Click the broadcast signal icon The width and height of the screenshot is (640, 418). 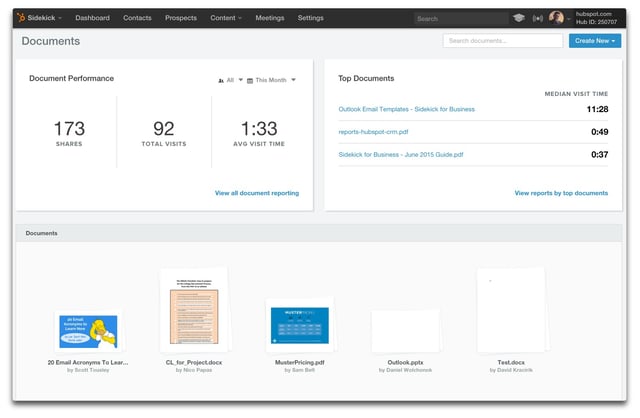click(538, 18)
